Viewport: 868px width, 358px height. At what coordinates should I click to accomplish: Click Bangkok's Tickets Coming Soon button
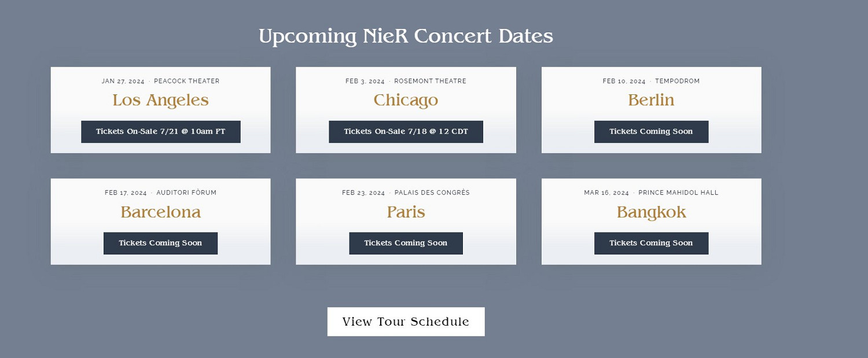tap(651, 243)
